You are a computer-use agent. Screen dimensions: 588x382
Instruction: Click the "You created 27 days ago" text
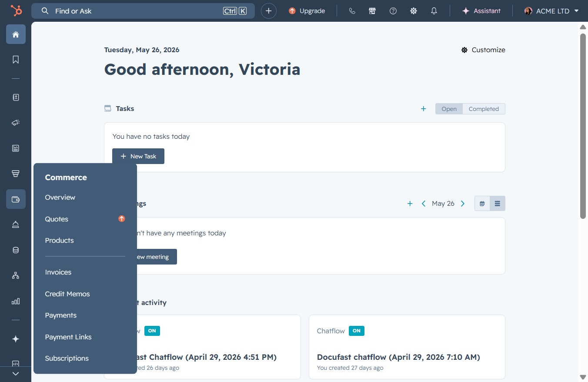(x=350, y=368)
